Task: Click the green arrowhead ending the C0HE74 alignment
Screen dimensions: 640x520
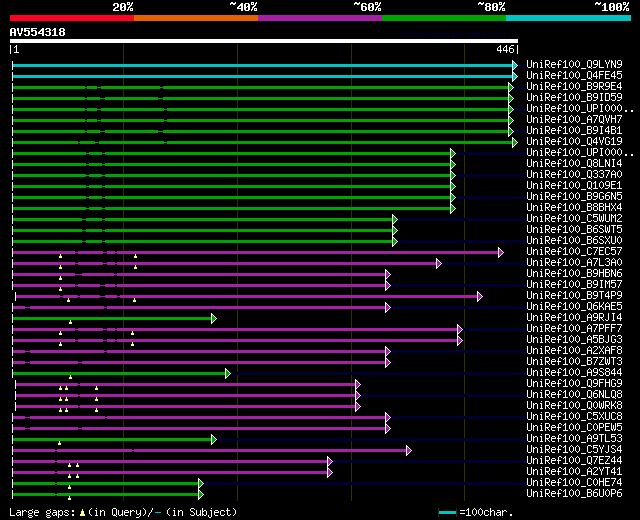Action: [x=201, y=484]
